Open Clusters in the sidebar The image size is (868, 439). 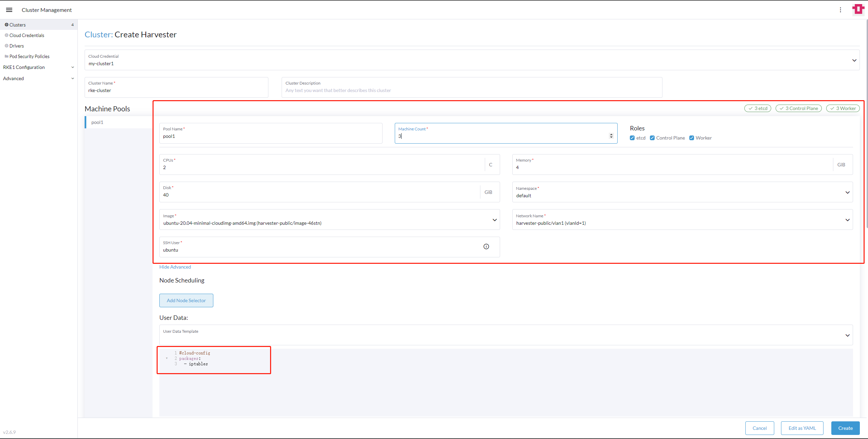tap(39, 25)
